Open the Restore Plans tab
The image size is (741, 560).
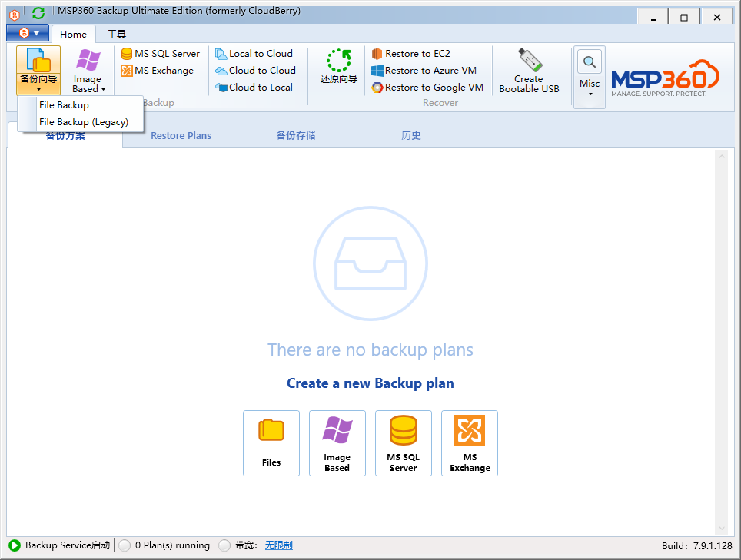180,135
